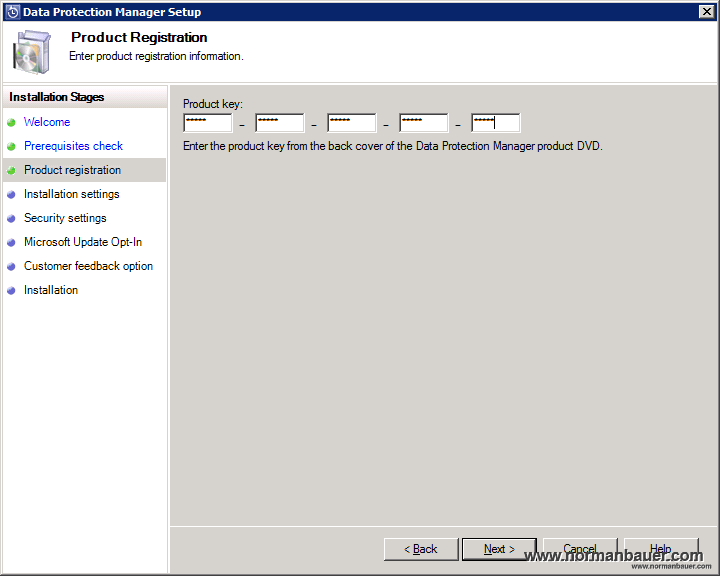Click the Data Protection Manager title bar icon
This screenshot has width=720, height=576.
[x=13, y=12]
